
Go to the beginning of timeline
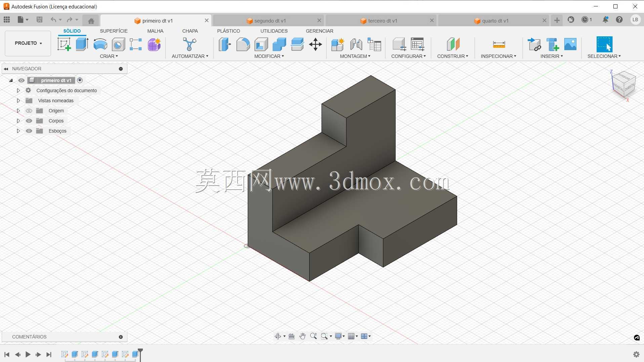[7, 354]
